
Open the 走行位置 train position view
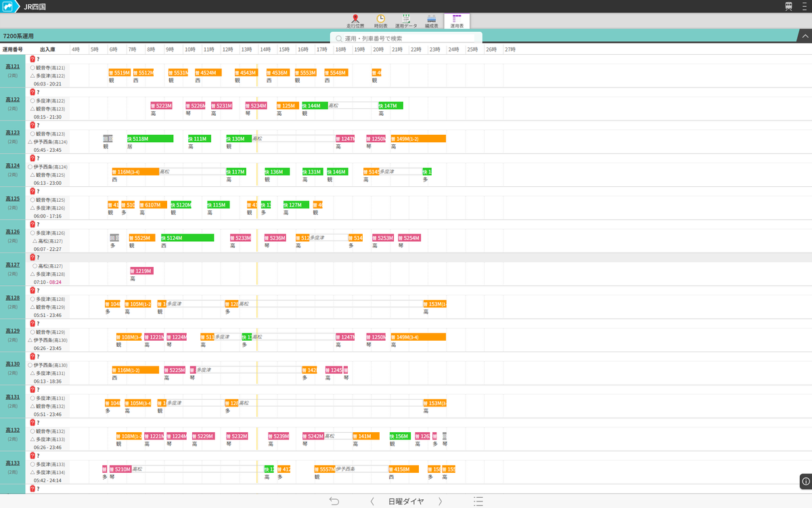(355, 21)
